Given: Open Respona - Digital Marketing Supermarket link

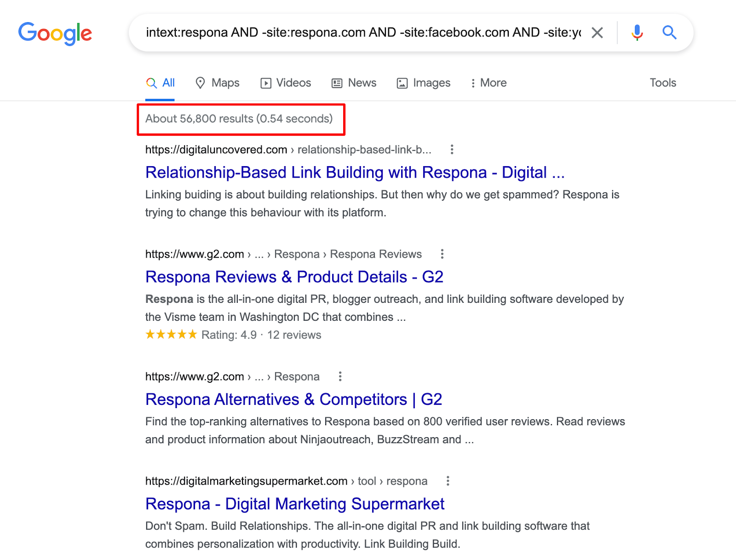Looking at the screenshot, I should (x=295, y=504).
